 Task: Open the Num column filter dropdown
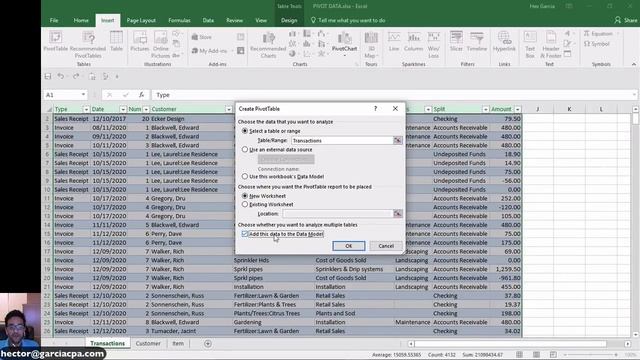[146, 109]
